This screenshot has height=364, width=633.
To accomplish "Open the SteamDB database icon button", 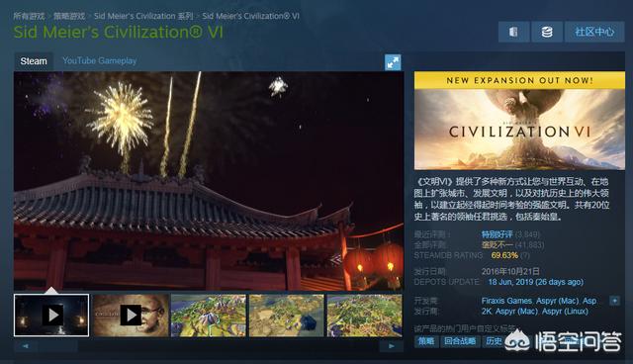I will coord(547,32).
